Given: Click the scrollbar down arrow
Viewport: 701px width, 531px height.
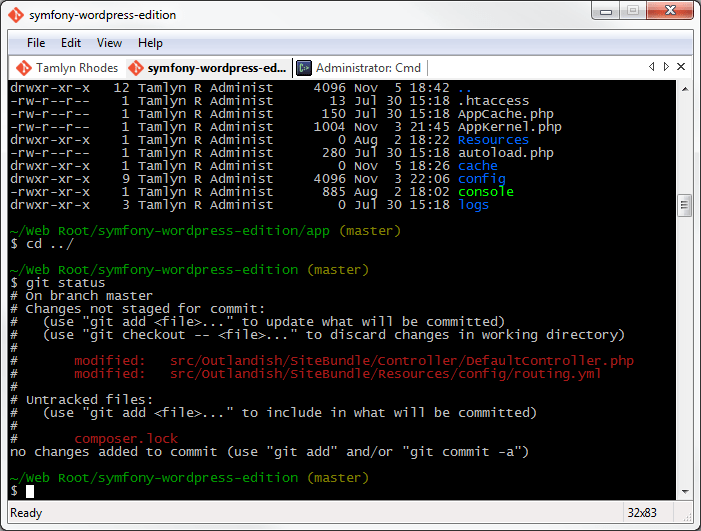Looking at the screenshot, I should pyautogui.click(x=684, y=492).
